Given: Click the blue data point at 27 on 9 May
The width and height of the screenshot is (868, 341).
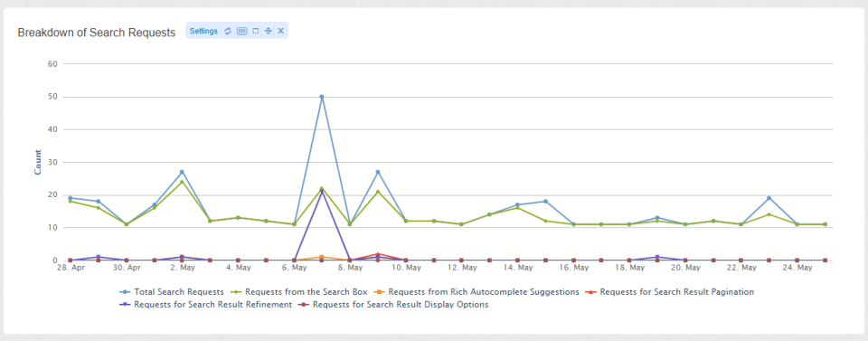Looking at the screenshot, I should point(378,172).
